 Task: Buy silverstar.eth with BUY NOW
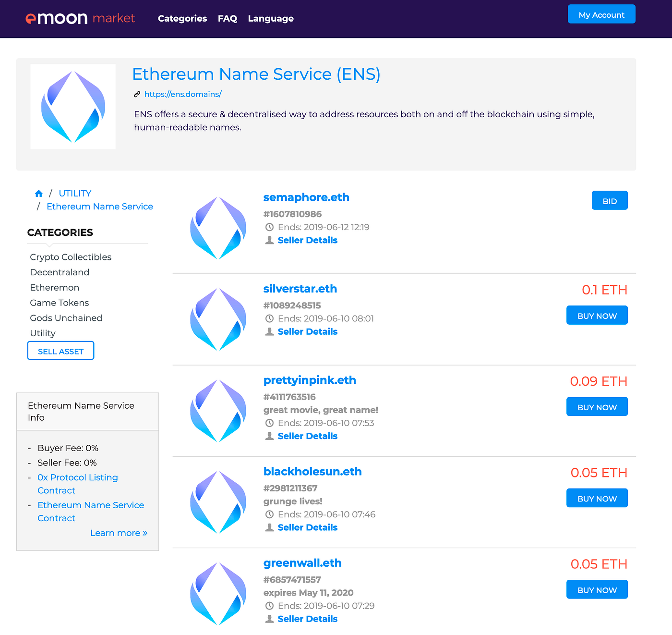coord(597,316)
